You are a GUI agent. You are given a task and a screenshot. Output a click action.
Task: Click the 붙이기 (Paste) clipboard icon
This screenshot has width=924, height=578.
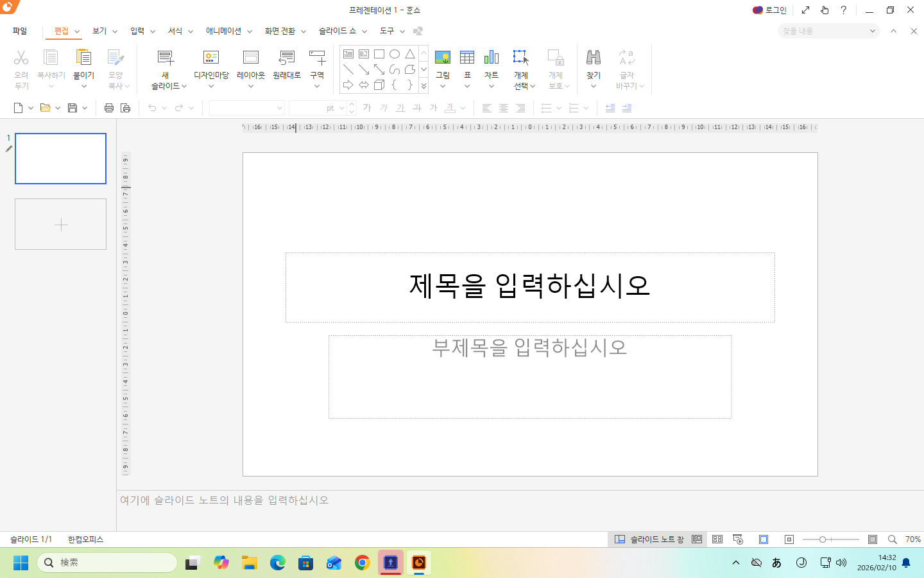83,58
